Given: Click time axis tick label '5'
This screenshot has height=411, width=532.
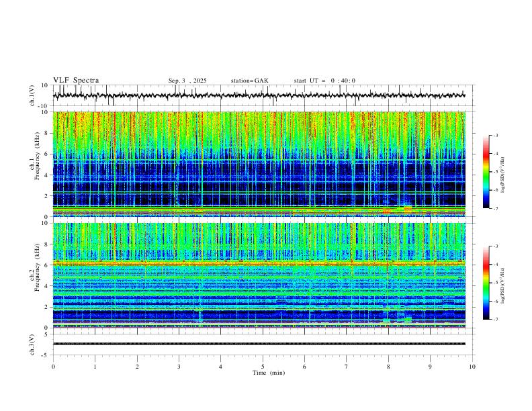Looking at the screenshot, I should tap(263, 367).
